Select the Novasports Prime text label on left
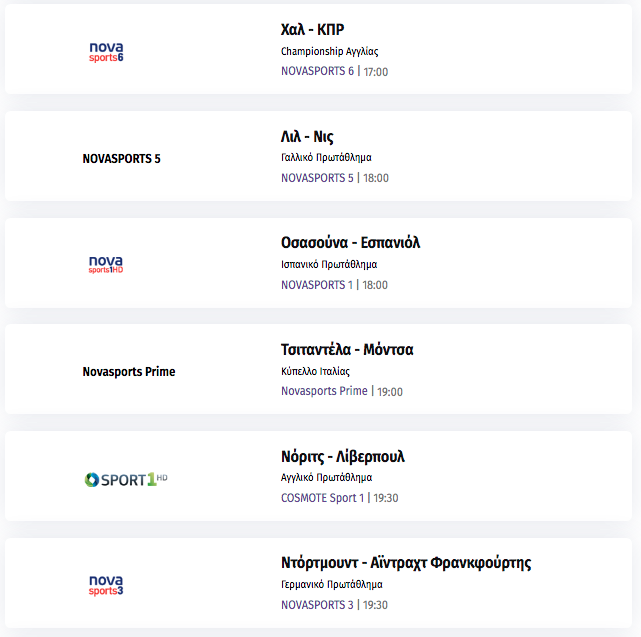This screenshot has height=637, width=641. click(129, 372)
